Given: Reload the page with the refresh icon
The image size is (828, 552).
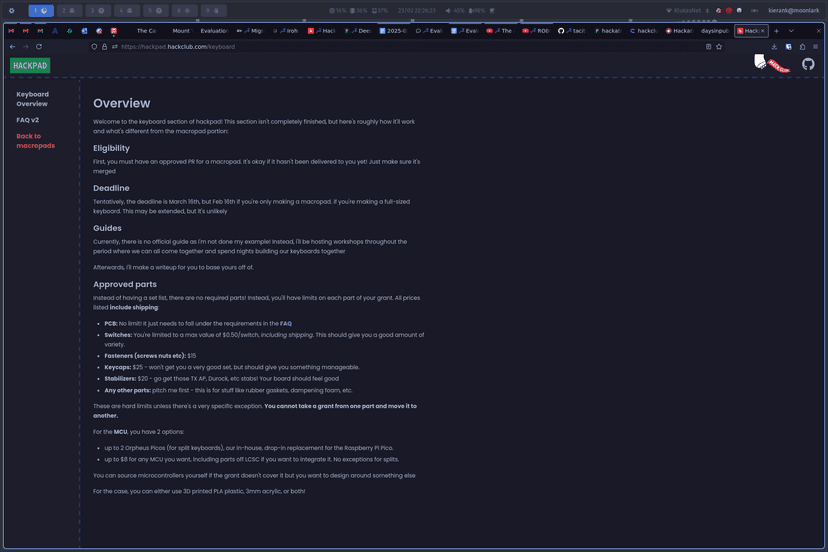Looking at the screenshot, I should 39,46.
